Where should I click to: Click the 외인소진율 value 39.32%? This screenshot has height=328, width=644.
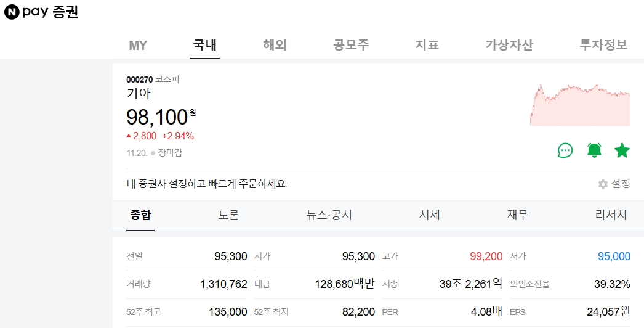[x=612, y=284]
